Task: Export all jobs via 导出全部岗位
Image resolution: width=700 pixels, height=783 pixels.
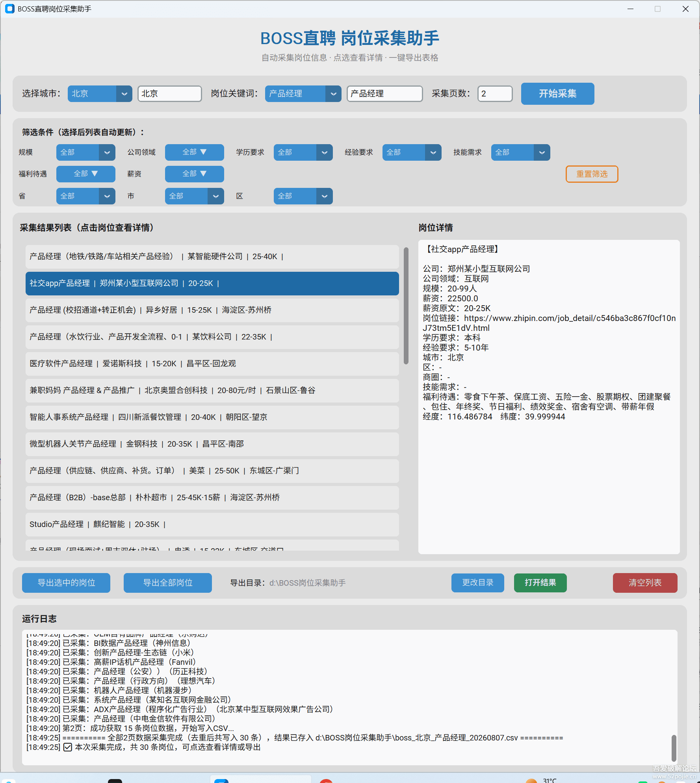Action: tap(168, 583)
